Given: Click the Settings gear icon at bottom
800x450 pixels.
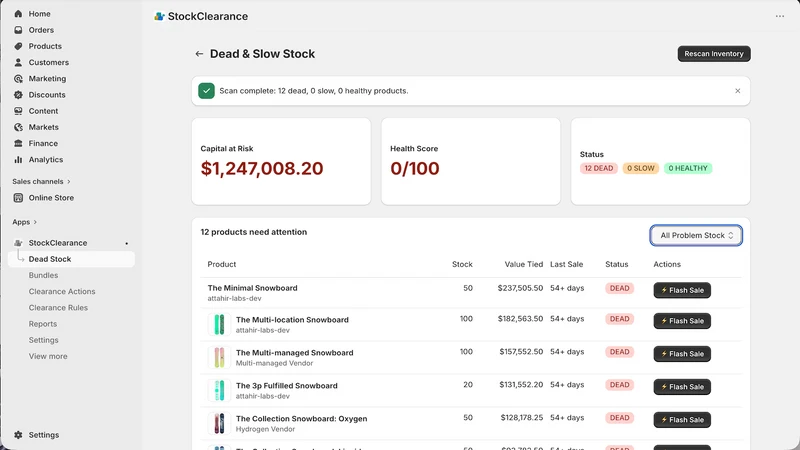Looking at the screenshot, I should point(18,435).
